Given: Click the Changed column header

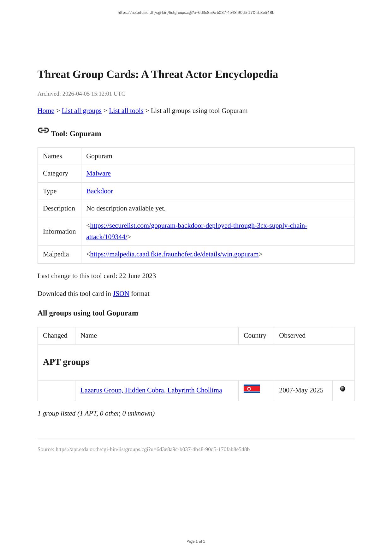Looking at the screenshot, I should pos(55,335).
